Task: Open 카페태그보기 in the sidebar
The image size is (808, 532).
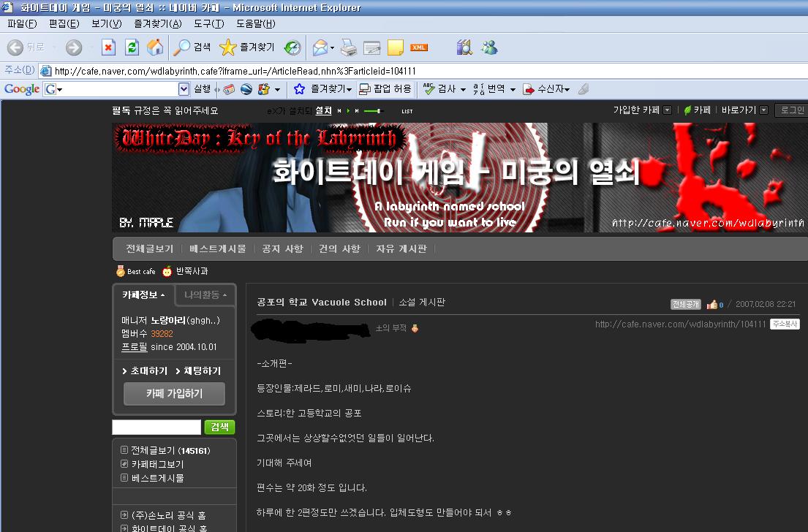Action: pos(157,464)
